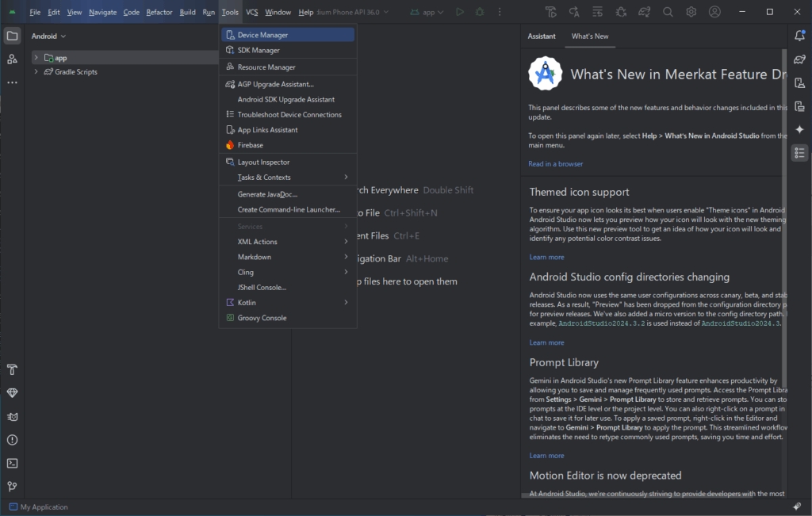Open the Project tool window folder icon

pyautogui.click(x=13, y=36)
